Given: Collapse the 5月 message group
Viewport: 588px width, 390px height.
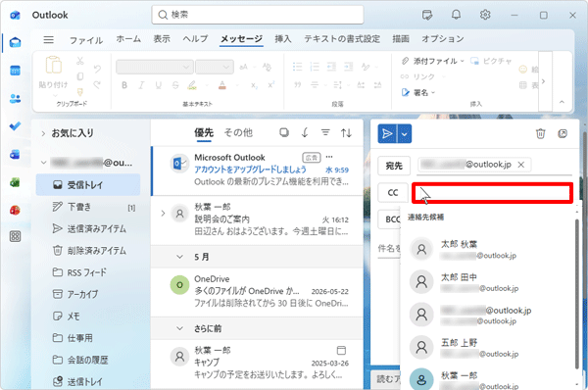Looking at the screenshot, I should [179, 257].
